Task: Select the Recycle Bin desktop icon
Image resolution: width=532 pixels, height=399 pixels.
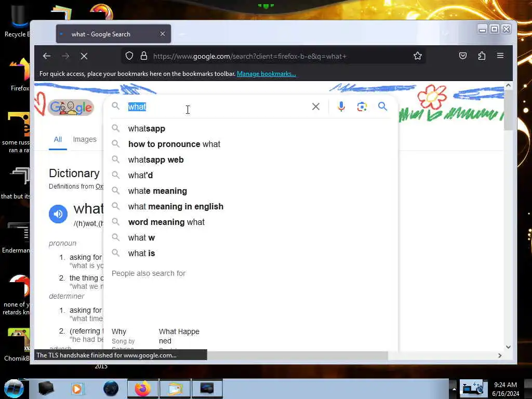Action: pyautogui.click(x=17, y=21)
